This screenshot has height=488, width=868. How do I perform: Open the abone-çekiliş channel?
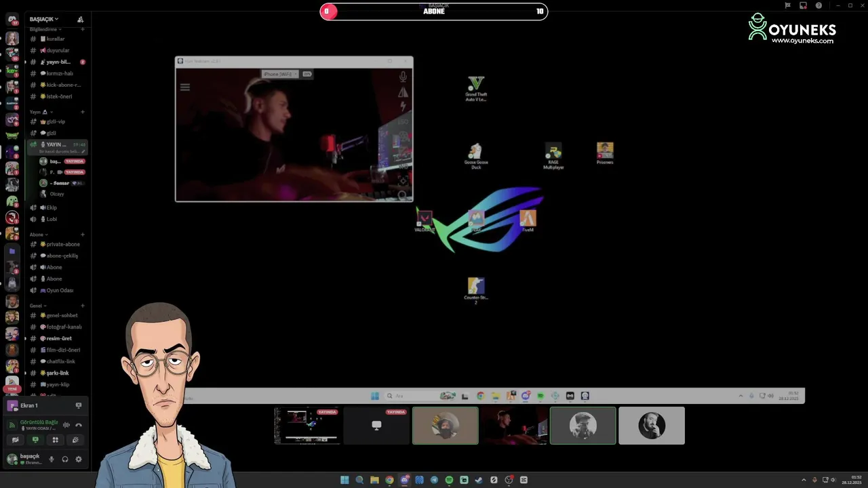[58, 256]
